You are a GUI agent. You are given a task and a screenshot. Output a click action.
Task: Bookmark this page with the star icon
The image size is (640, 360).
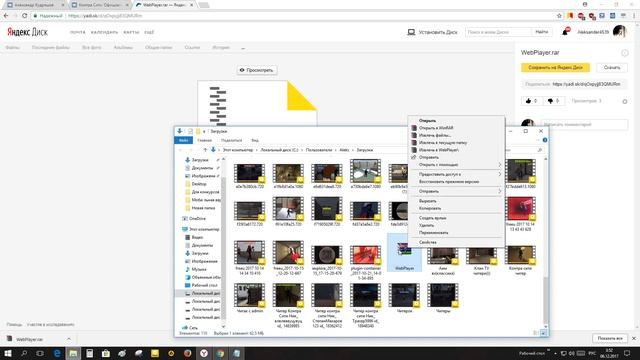tap(559, 16)
